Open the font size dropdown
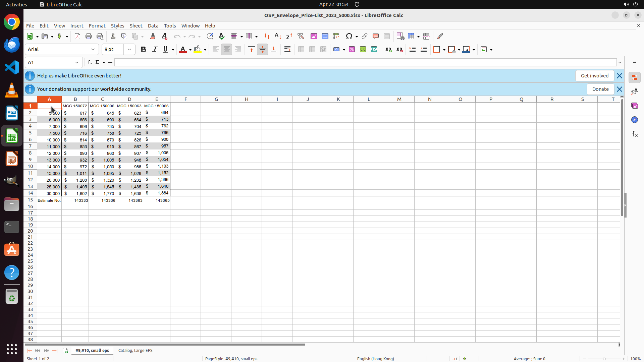The height and width of the screenshot is (362, 644). coord(129,50)
